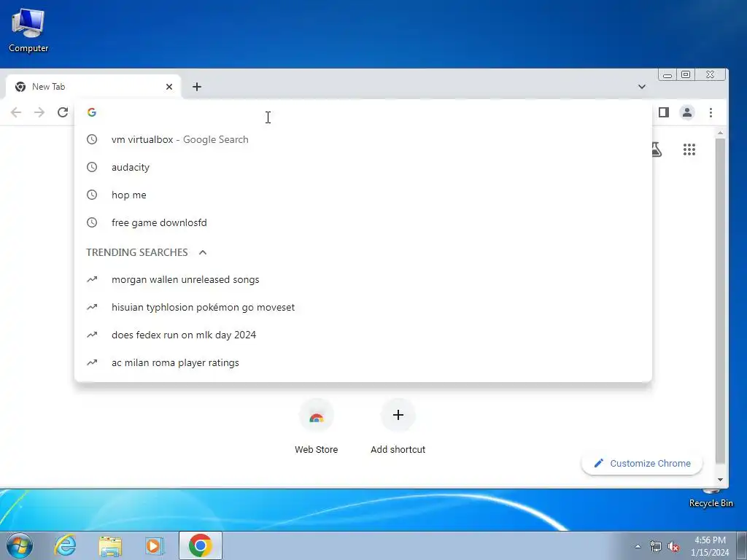Open the Web Store shortcut
Viewport: 747px width, 560px height.
pos(317,427)
